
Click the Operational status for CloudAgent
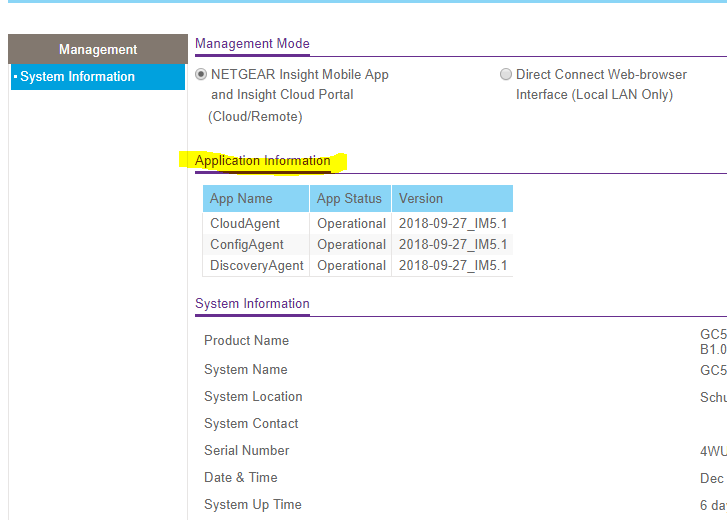click(351, 223)
